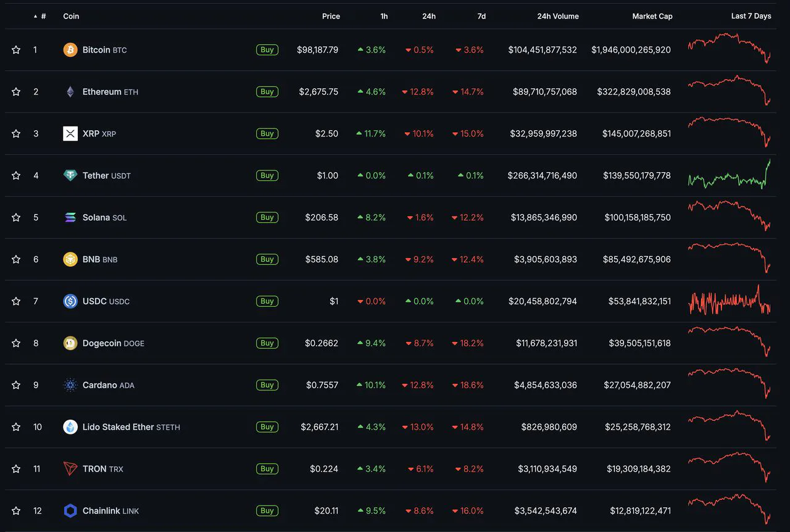Sort by the Price column header
The width and height of the screenshot is (790, 532).
point(331,16)
